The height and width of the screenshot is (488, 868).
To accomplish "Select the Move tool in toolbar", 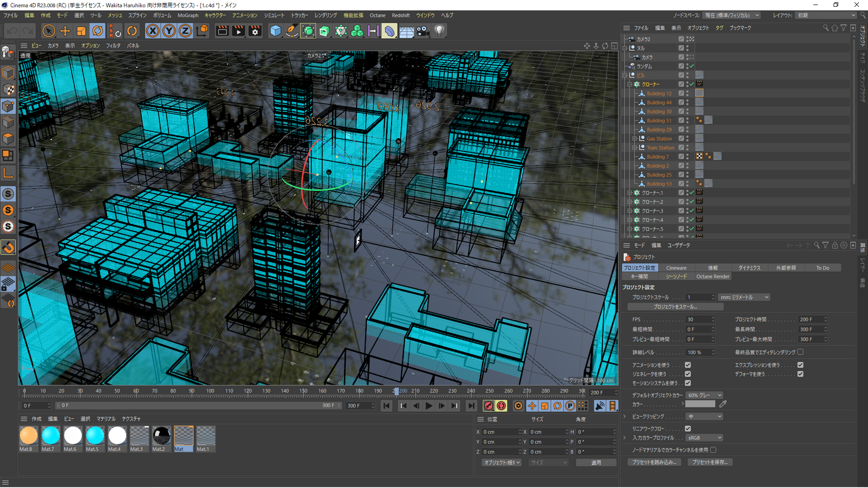I will [x=65, y=31].
